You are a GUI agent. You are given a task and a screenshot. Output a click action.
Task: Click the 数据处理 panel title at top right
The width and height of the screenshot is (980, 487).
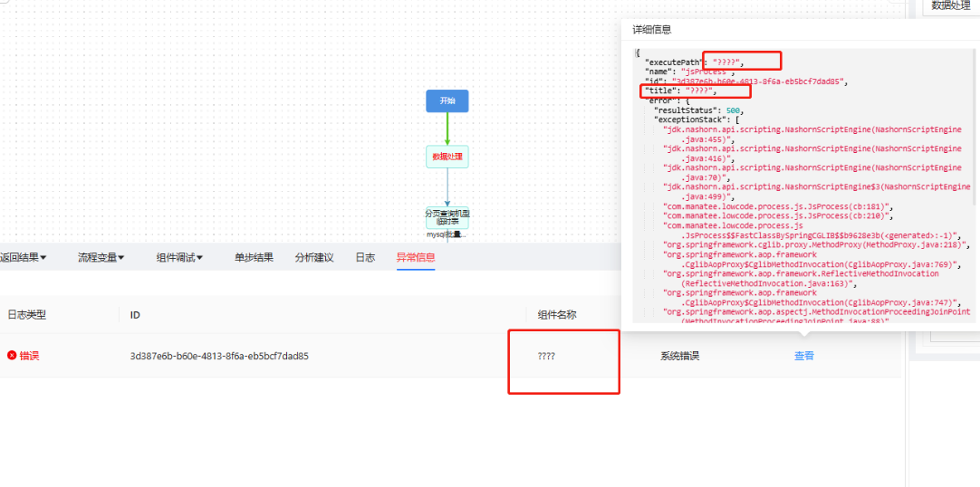pyautogui.click(x=951, y=5)
